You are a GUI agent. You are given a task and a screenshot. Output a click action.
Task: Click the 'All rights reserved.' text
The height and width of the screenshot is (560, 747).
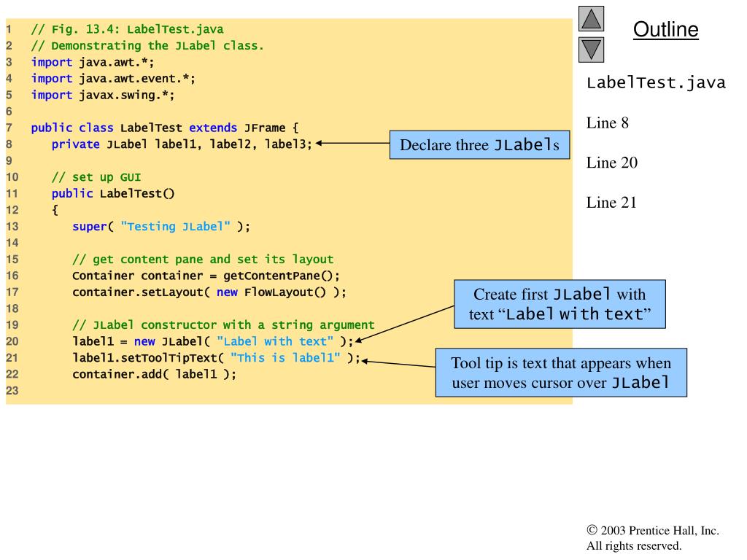(x=634, y=545)
